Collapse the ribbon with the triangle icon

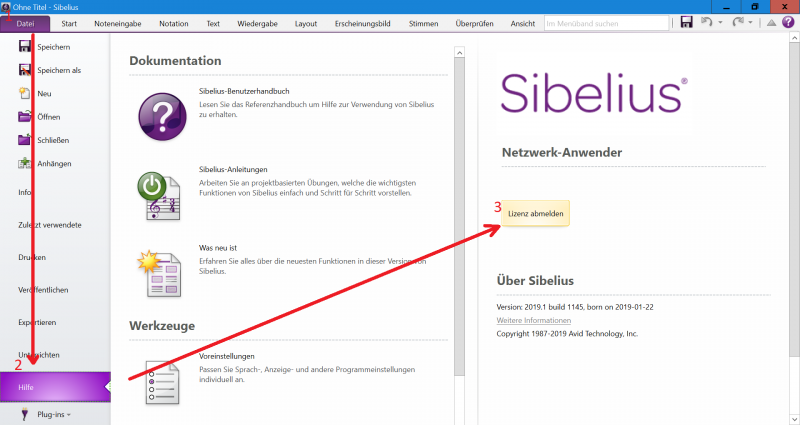[x=771, y=22]
